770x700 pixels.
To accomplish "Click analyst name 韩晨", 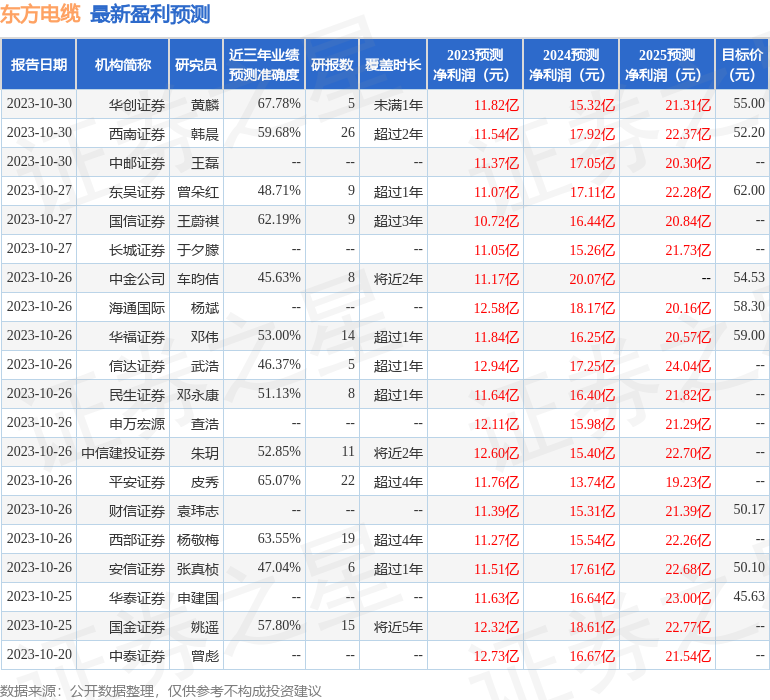I will 204,134.
